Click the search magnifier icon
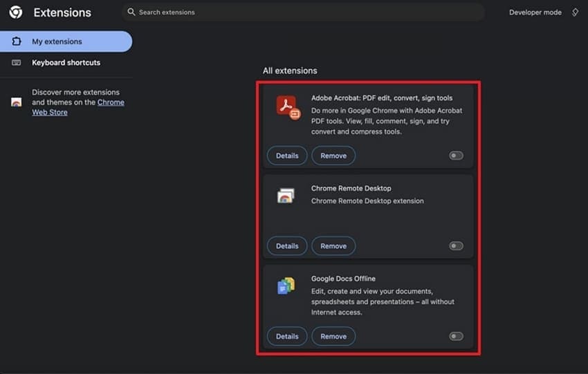The width and height of the screenshot is (588, 374). tap(131, 12)
